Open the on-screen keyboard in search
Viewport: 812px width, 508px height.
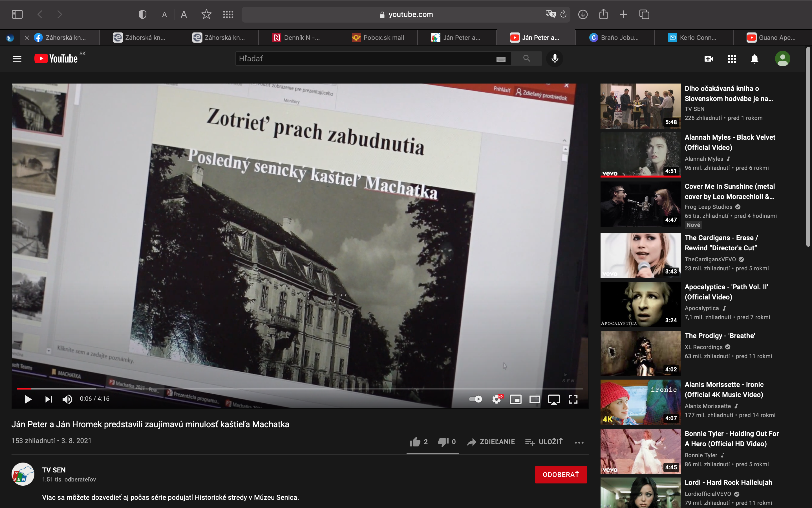click(501, 59)
